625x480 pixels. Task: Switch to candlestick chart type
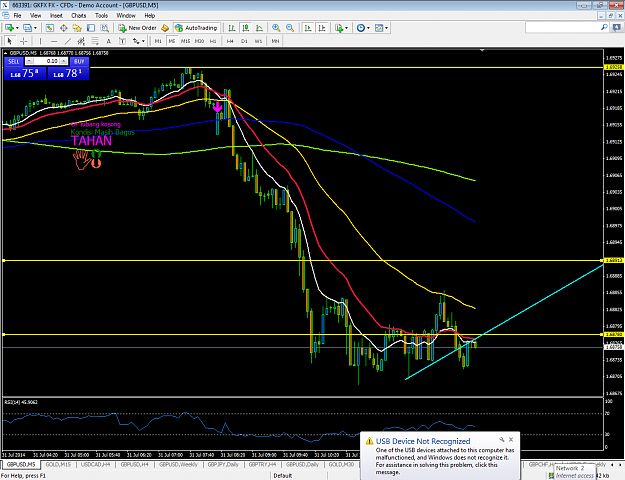coord(246,28)
